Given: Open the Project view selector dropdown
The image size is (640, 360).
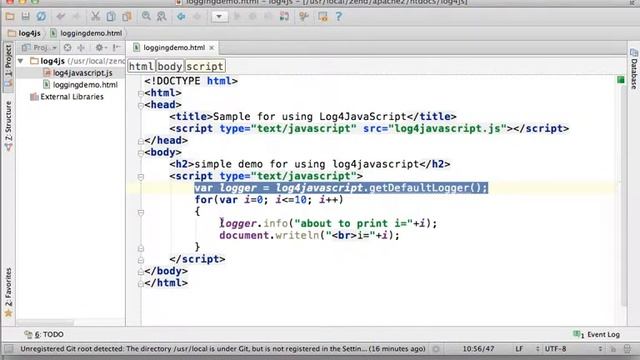Looking at the screenshot, I should (39, 48).
